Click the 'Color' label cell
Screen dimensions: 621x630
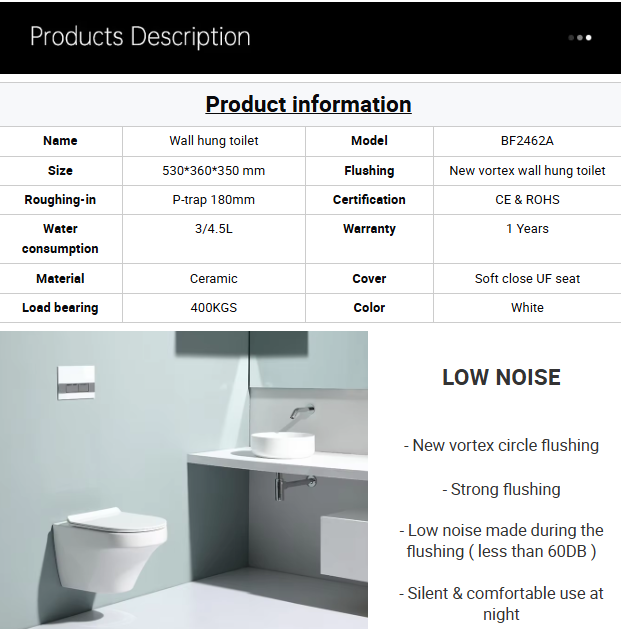pyautogui.click(x=369, y=308)
